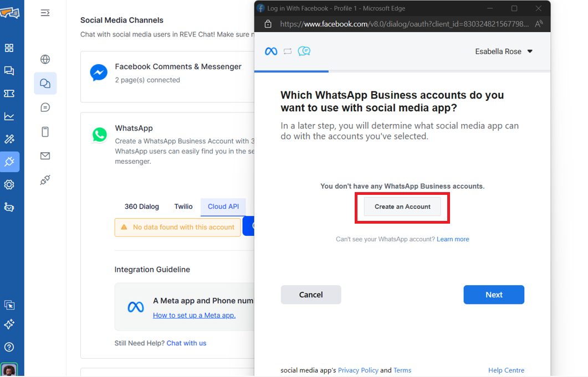Open the chatbot robot icon in sidebar
Screen dimensions: 588x377
9,207
